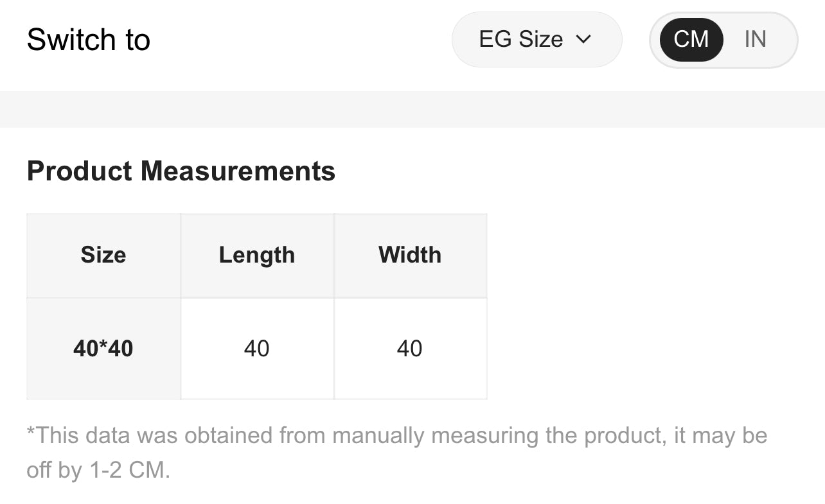Switch measurements to IN
This screenshot has width=825, height=504.
(755, 39)
